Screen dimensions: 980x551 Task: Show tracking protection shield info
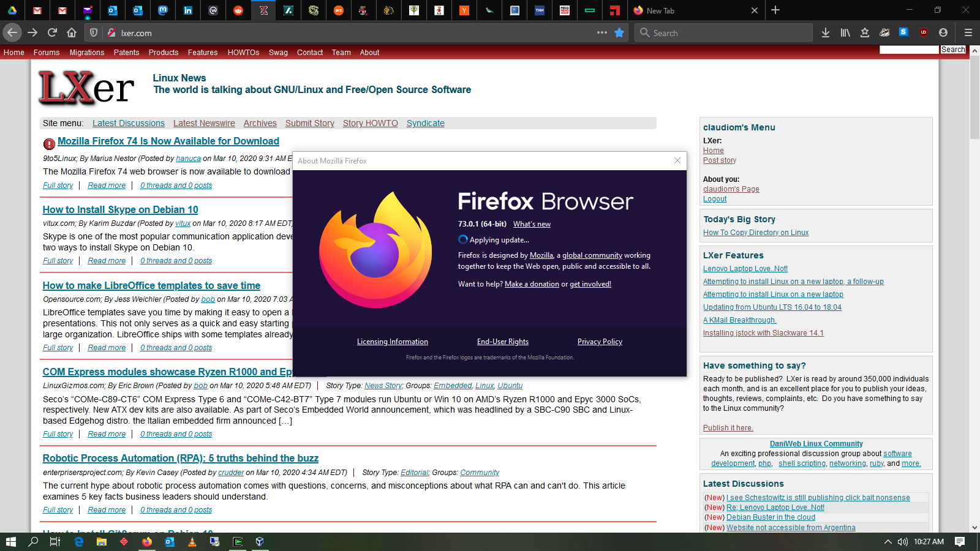94,32
